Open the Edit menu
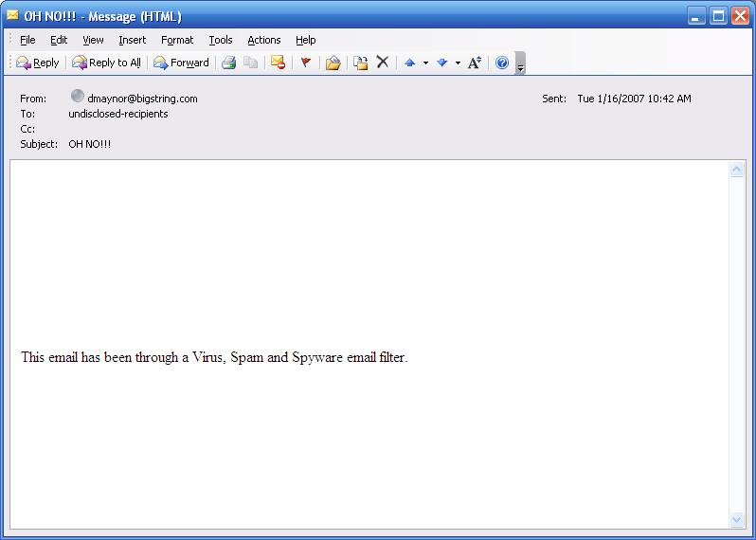 pyautogui.click(x=59, y=40)
